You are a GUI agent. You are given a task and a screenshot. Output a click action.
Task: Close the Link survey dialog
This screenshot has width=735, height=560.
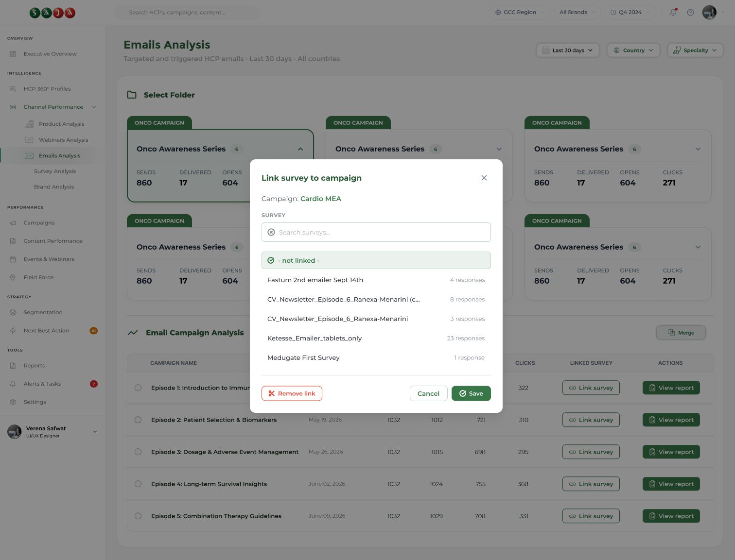484,178
